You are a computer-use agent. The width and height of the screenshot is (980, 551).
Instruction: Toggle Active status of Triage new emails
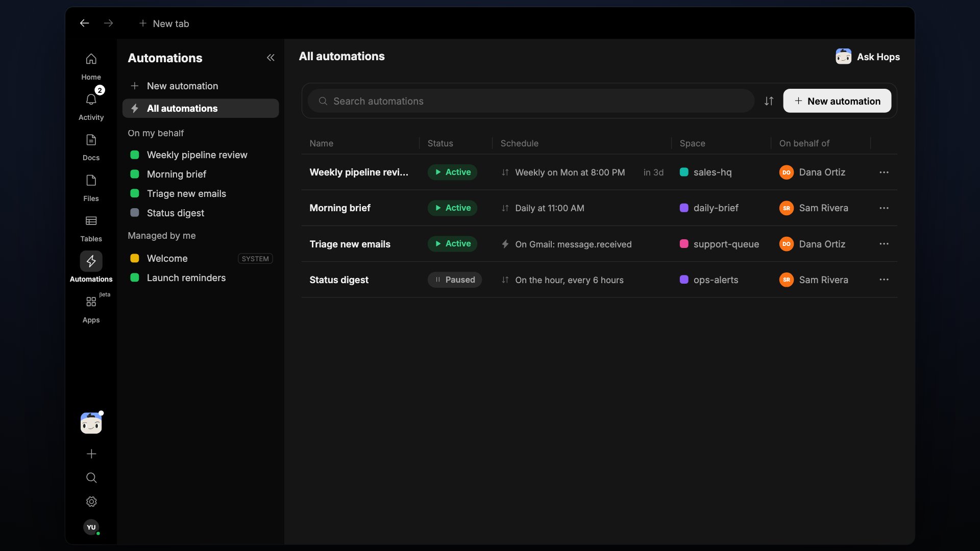click(x=452, y=244)
